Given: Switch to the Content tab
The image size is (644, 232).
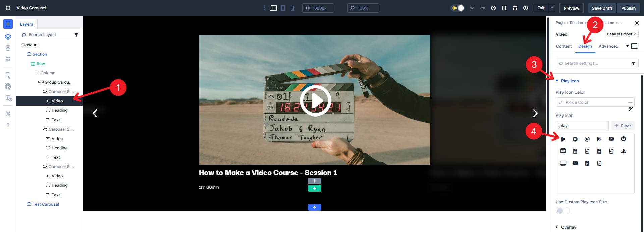Looking at the screenshot, I should [563, 46].
